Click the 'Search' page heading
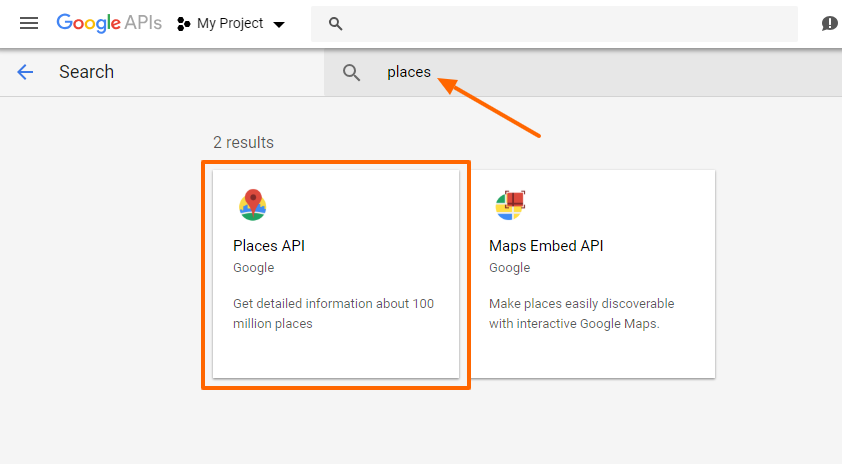The width and height of the screenshot is (842, 464). coord(86,72)
